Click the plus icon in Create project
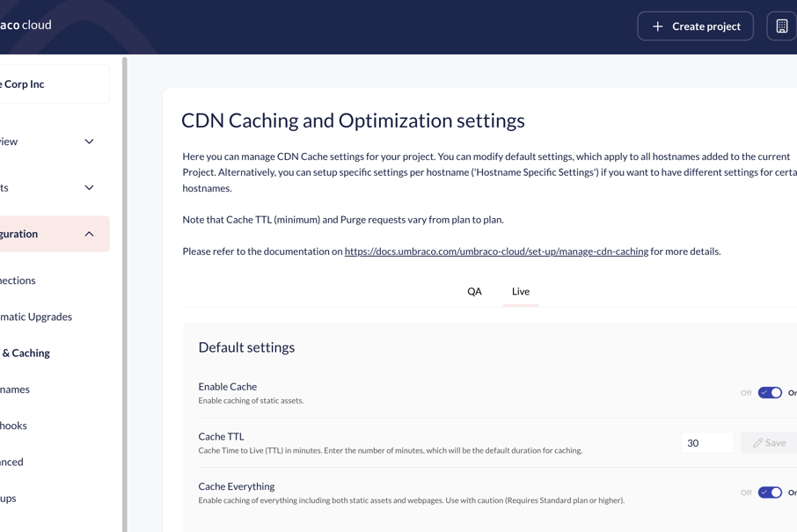The width and height of the screenshot is (797, 532). pos(656,26)
